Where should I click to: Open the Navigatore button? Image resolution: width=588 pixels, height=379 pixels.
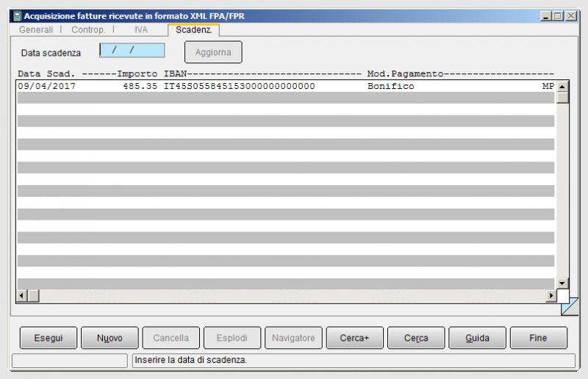[x=293, y=338]
